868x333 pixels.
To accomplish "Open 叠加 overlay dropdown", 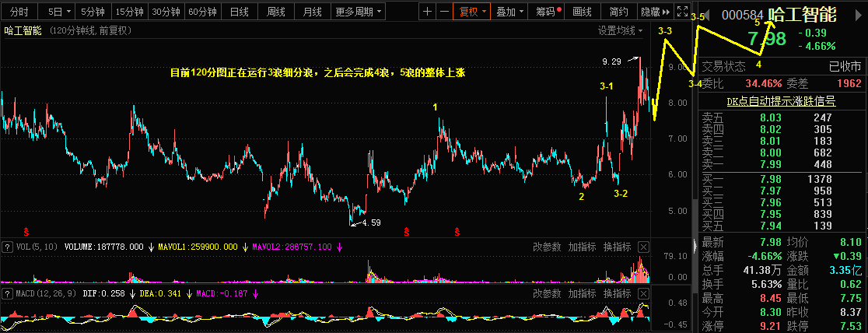I will coord(510,11).
